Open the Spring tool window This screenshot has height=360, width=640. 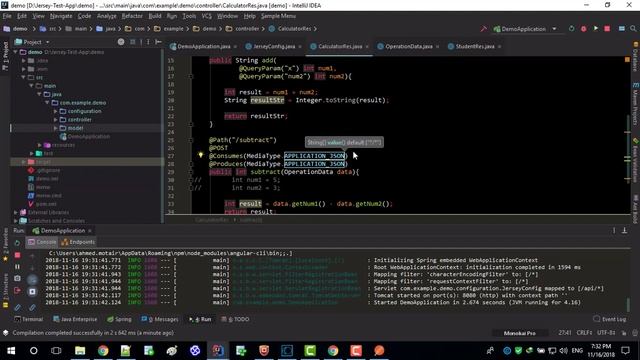click(119, 319)
